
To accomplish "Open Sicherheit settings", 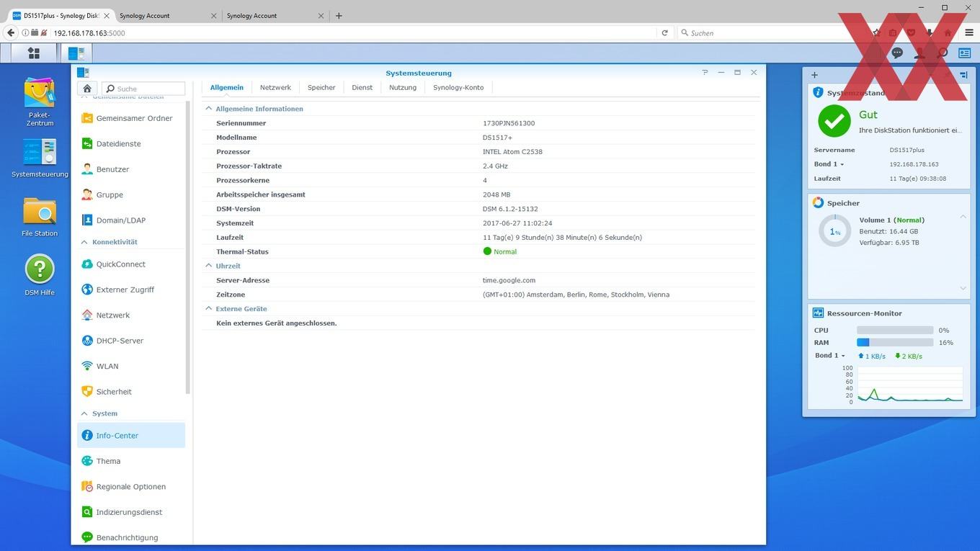I will click(131, 392).
